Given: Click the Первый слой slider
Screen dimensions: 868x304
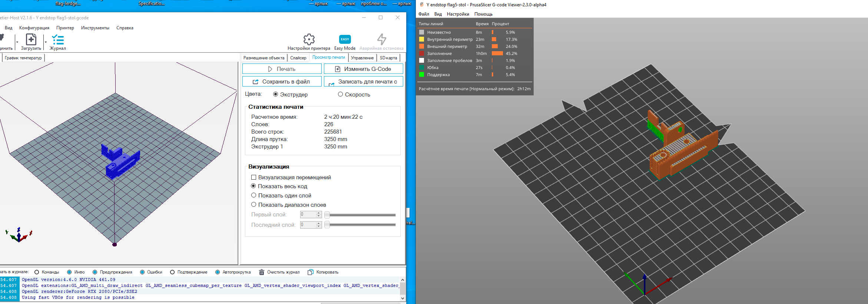Looking at the screenshot, I should pyautogui.click(x=360, y=215).
